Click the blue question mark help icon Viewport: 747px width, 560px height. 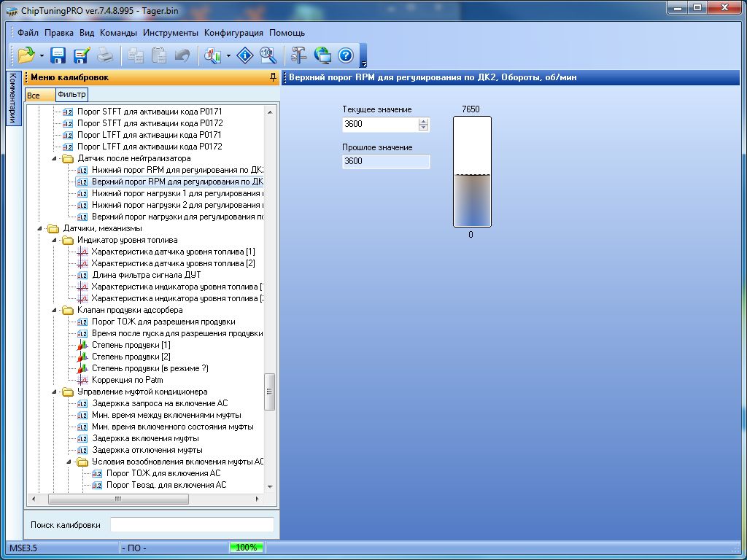[345, 55]
